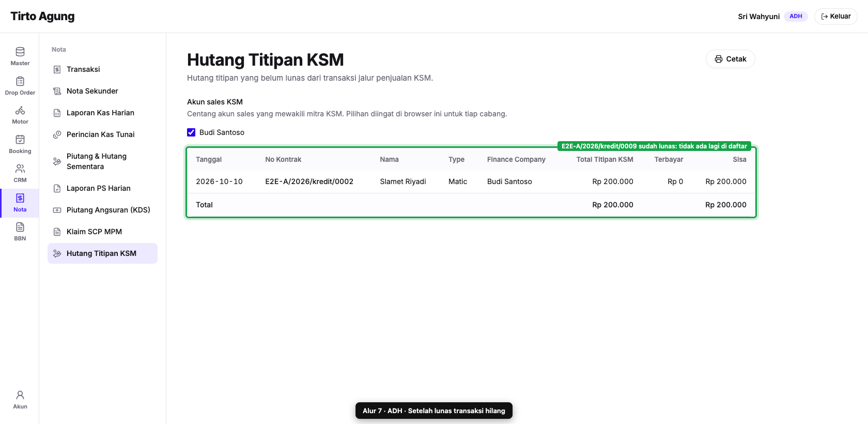Screen dimensions: 868x424
Task: Click the Piutang Angsuran (KDS) icon
Action: pyautogui.click(x=57, y=210)
